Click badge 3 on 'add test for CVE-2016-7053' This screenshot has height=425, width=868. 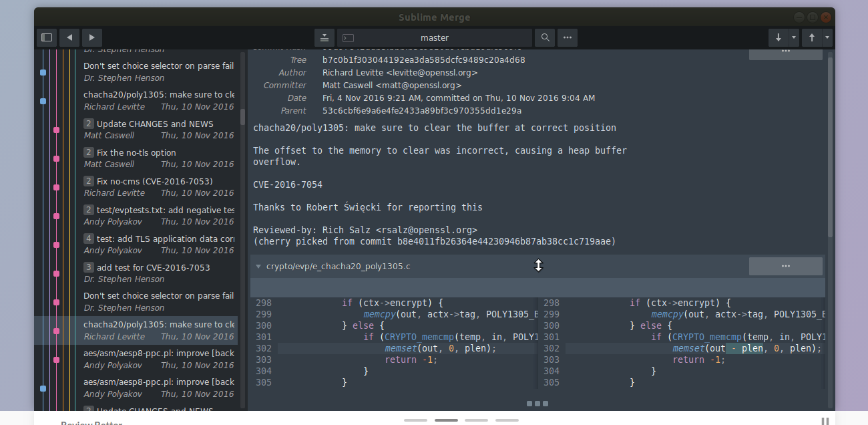point(89,267)
